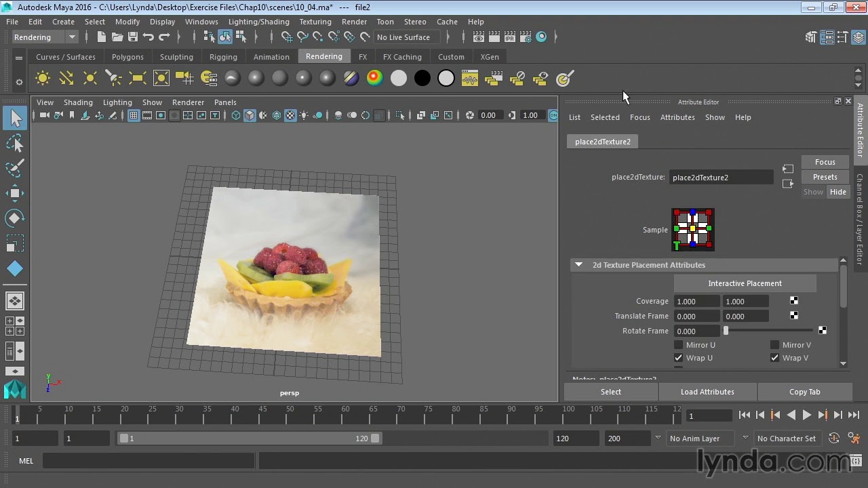
Task: Click the colorful ramp shader shelf icon
Action: click(x=374, y=79)
